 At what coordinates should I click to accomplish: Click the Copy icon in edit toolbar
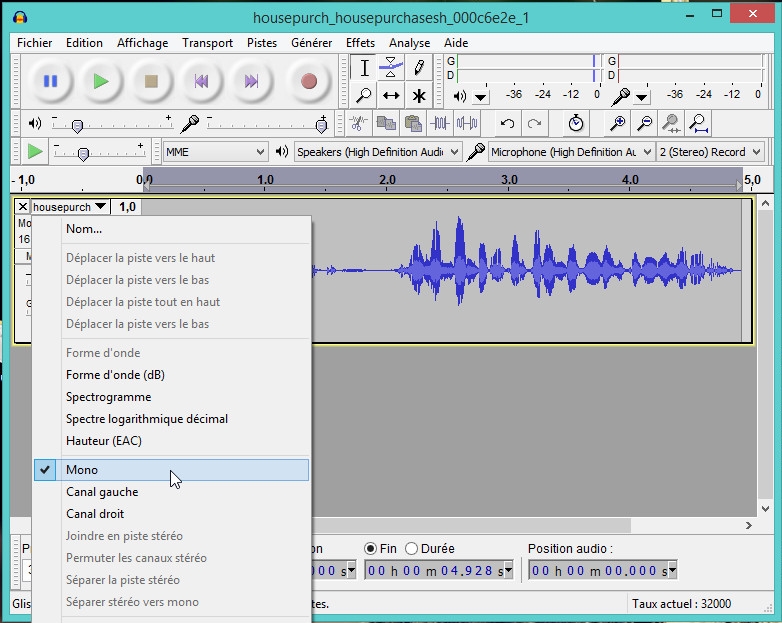pos(386,123)
